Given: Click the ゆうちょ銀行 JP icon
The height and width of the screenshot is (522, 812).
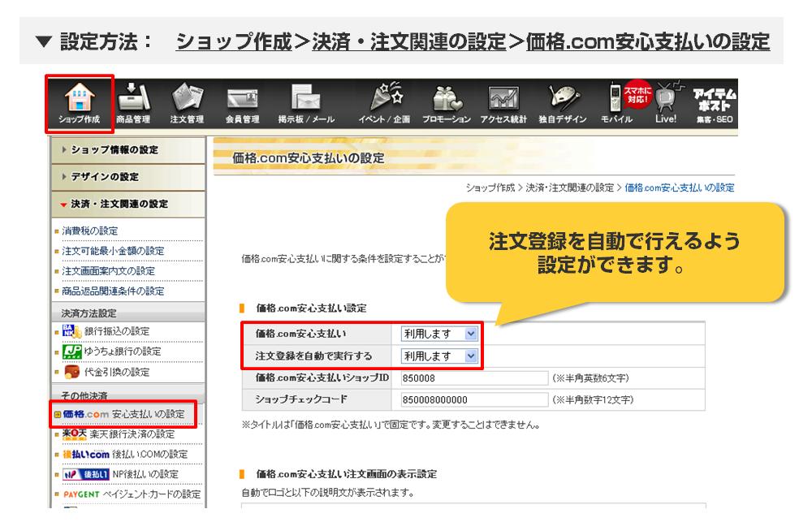Looking at the screenshot, I should tap(72, 352).
